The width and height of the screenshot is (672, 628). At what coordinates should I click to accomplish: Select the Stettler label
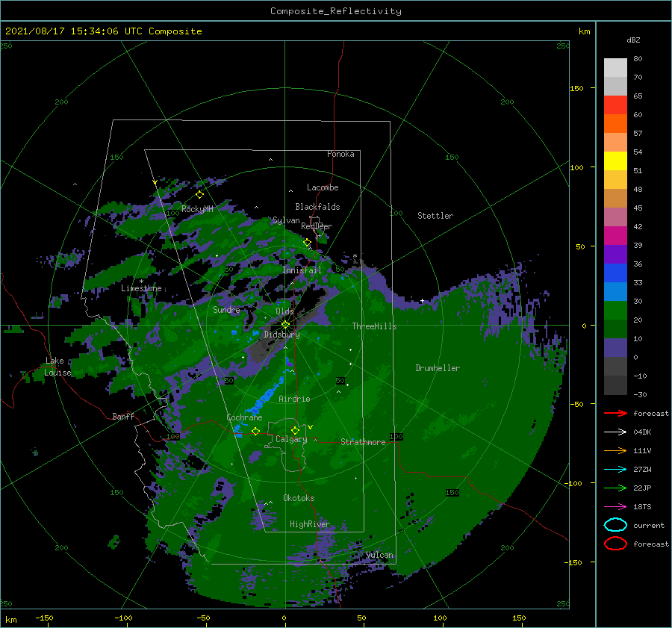point(435,216)
